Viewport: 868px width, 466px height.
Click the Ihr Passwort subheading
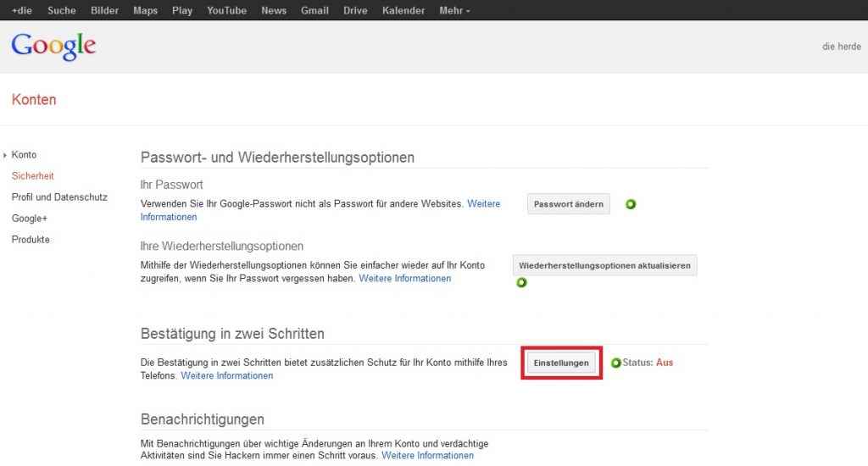pos(171,185)
